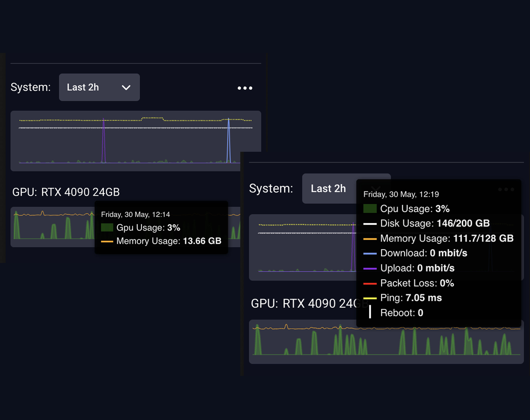Open the left panel ellipsis menu
This screenshot has width=530, height=420.
(245, 88)
